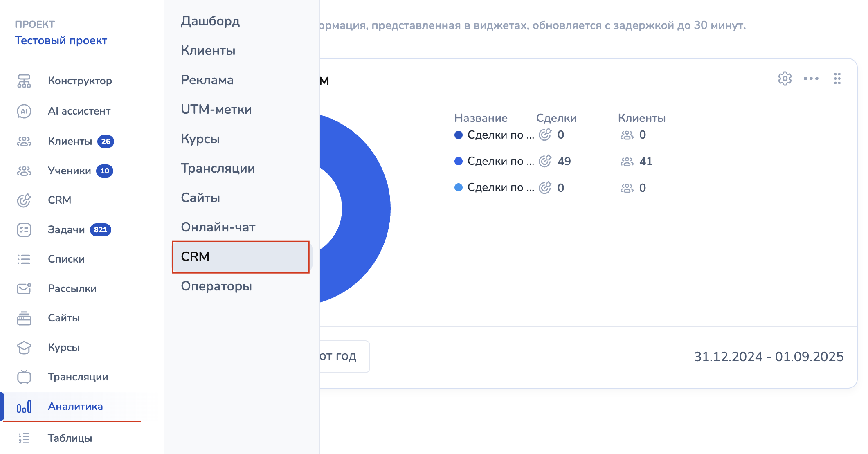Open Курсы graduation cap icon
This screenshot has width=868, height=454.
[24, 348]
